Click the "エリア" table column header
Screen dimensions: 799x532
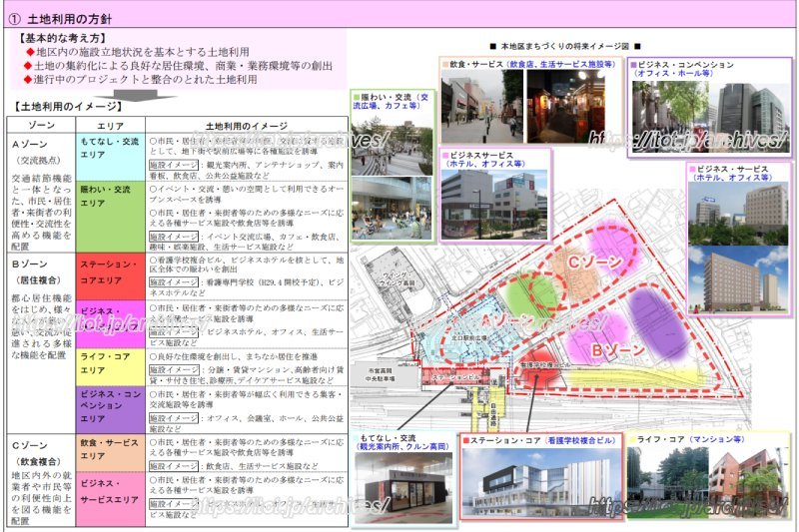[x=111, y=125]
